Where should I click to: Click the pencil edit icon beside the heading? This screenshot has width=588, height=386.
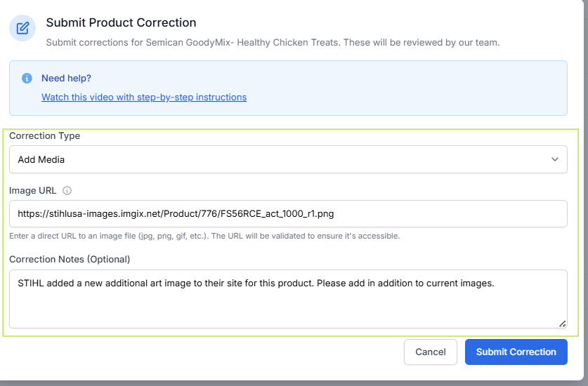click(x=22, y=28)
